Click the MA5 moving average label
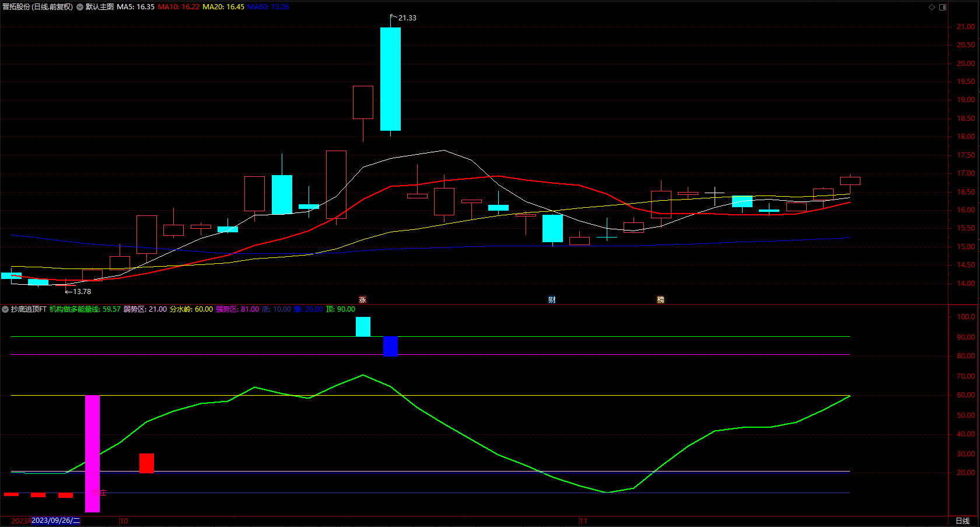The width and height of the screenshot is (980, 527). (135, 7)
